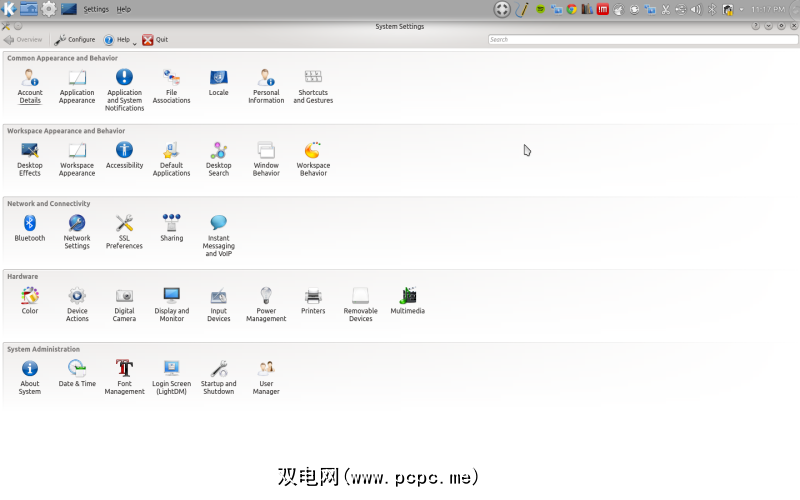Open SSL Preferences

point(124,232)
